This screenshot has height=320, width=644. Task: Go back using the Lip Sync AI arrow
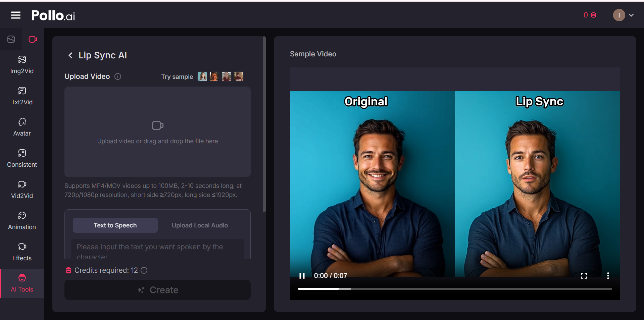70,55
